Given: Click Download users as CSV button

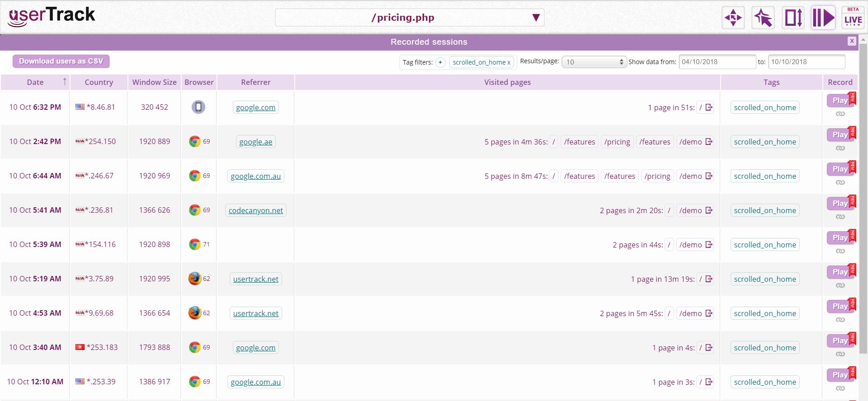Looking at the screenshot, I should tap(61, 61).
